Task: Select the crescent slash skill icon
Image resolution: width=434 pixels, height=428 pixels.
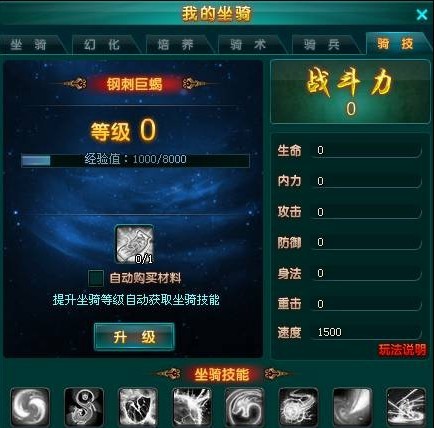Action: [x=352, y=407]
